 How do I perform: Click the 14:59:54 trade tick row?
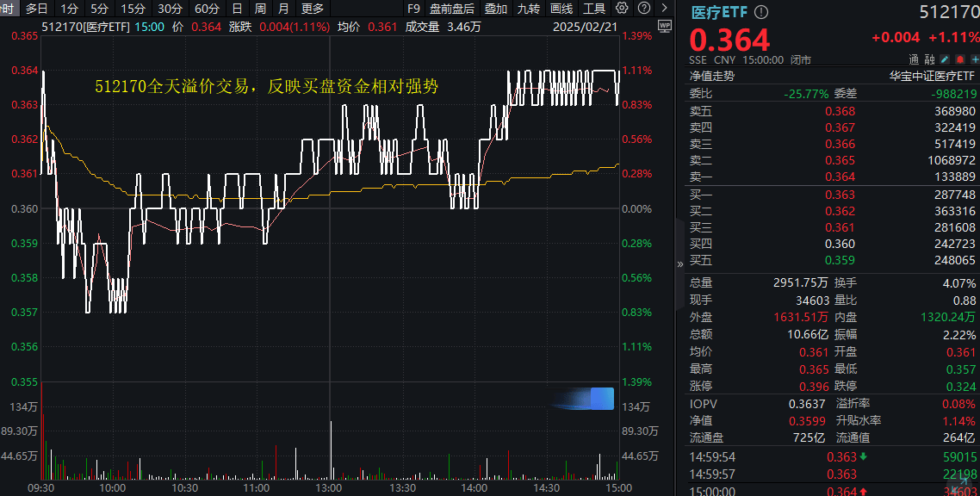(833, 457)
